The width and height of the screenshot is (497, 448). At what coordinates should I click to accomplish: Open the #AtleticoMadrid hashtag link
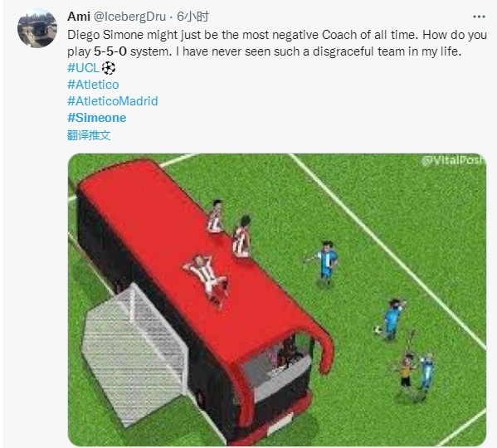[x=113, y=101]
